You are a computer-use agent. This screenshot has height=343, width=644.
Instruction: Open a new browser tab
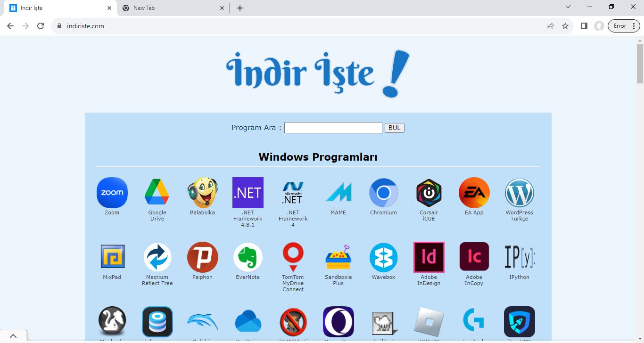pos(240,8)
